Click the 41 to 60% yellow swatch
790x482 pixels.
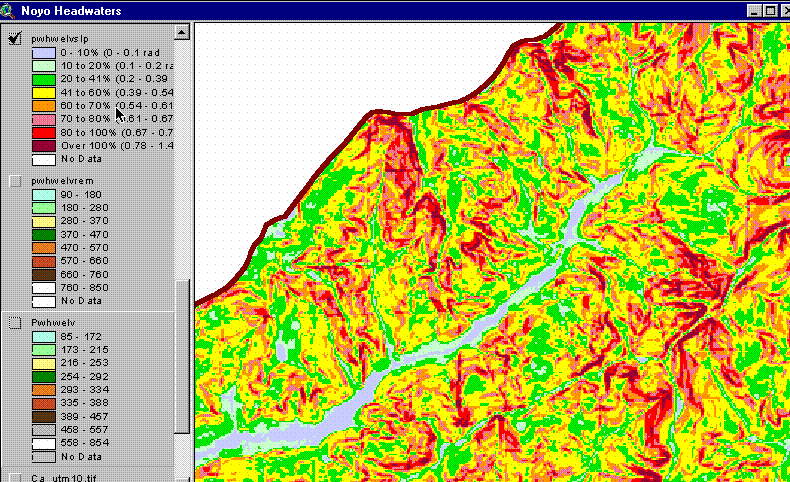44,93
